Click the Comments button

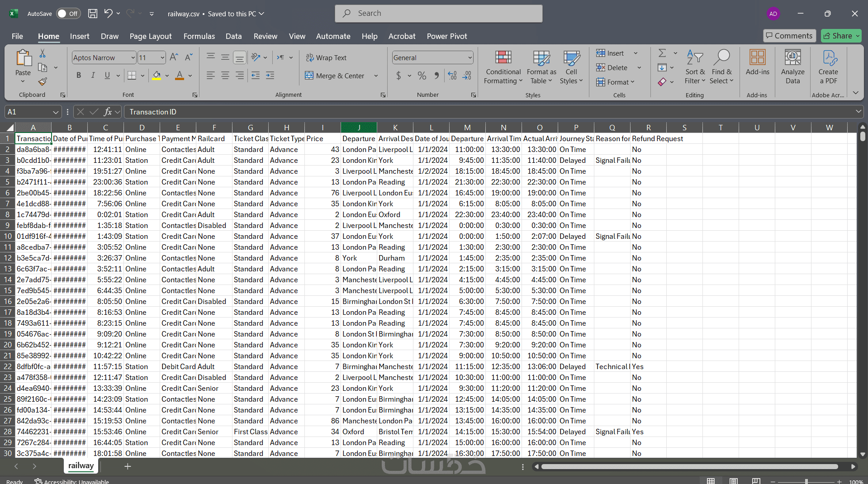789,36
